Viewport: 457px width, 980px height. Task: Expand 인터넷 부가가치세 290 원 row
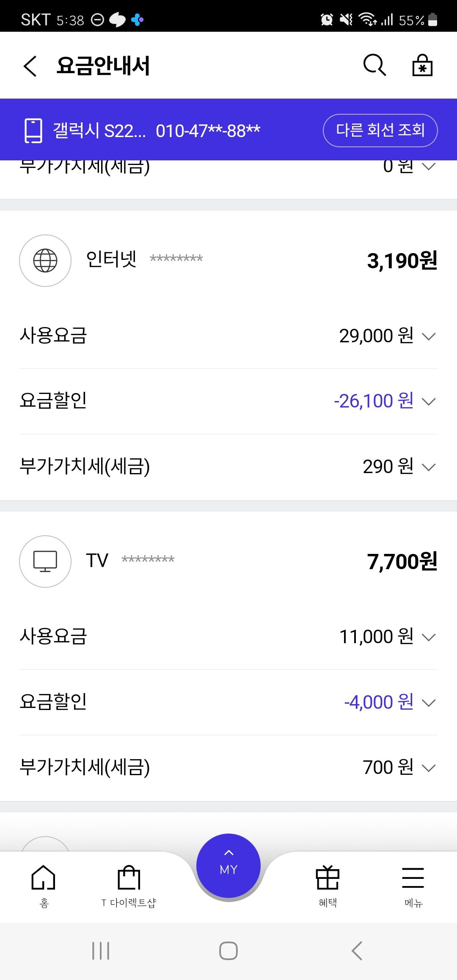coord(429,467)
